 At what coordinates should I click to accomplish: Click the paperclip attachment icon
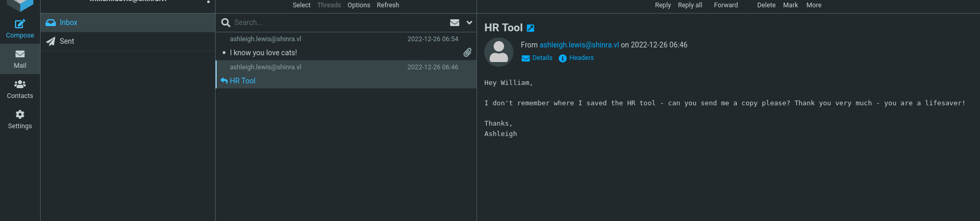(467, 53)
